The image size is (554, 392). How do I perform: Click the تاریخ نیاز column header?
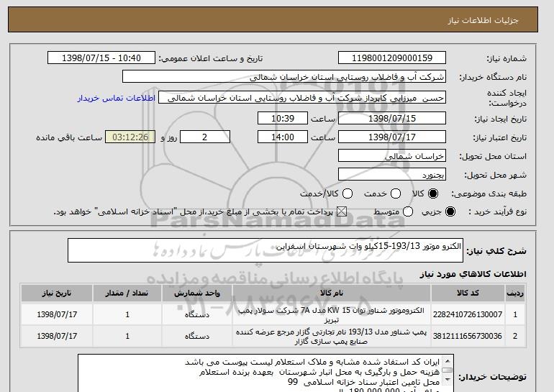coord(57,293)
